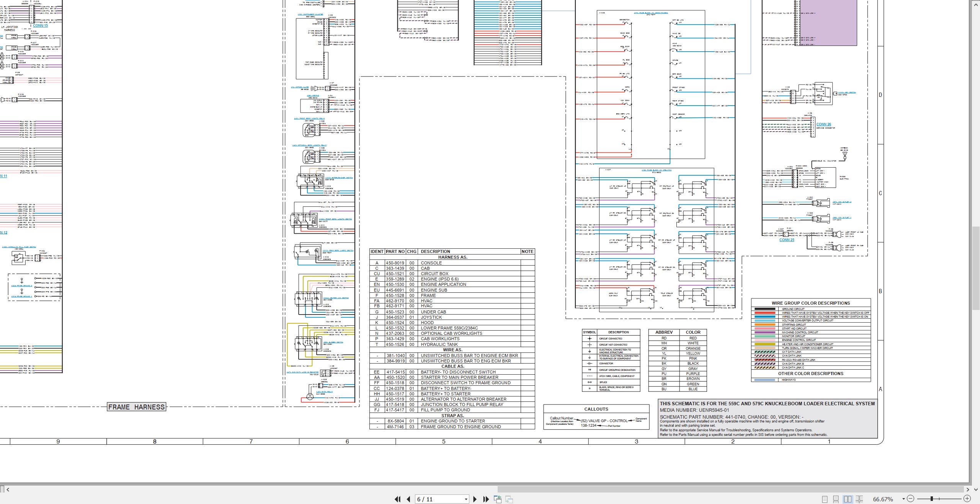
Task: Zoom in with the plus icon
Action: pyautogui.click(x=967, y=499)
